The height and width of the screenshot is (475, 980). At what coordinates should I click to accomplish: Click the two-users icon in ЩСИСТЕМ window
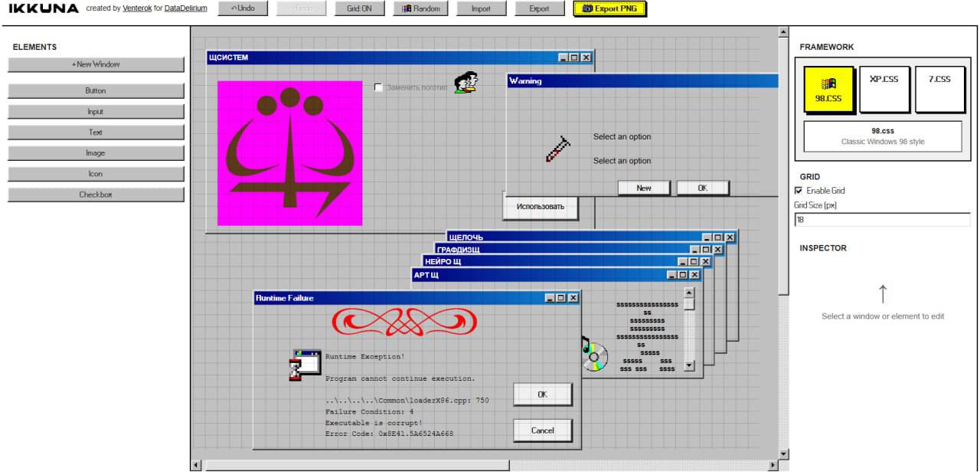465,82
